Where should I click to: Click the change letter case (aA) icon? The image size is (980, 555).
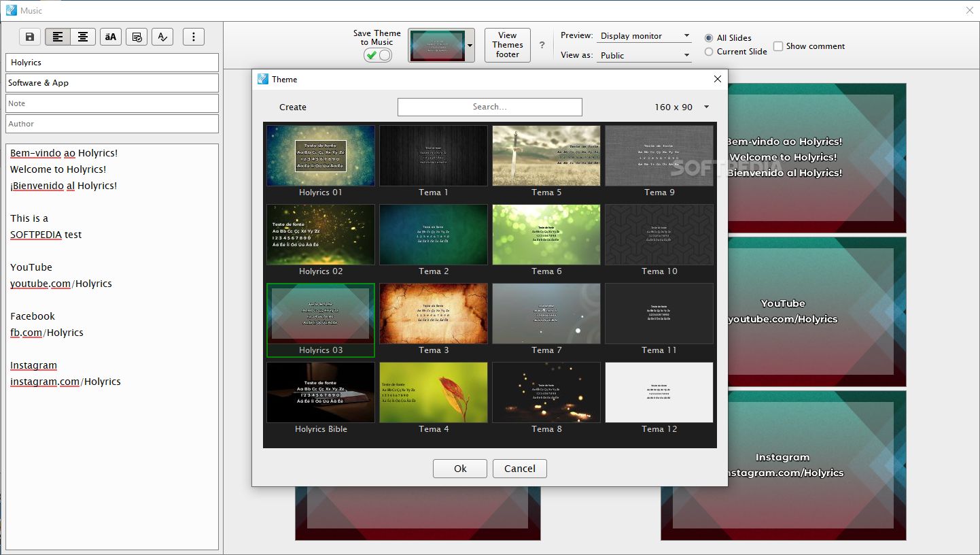click(x=111, y=37)
